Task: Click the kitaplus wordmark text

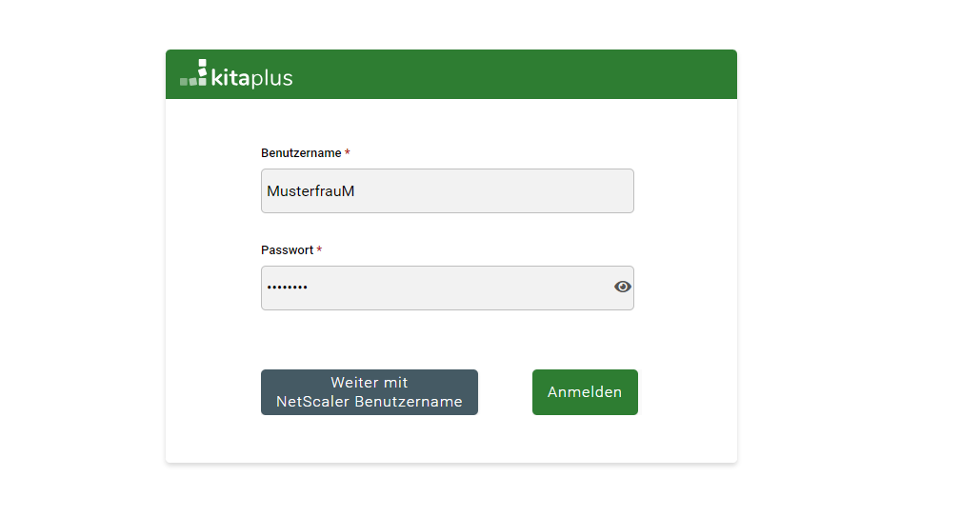Action: click(x=251, y=77)
